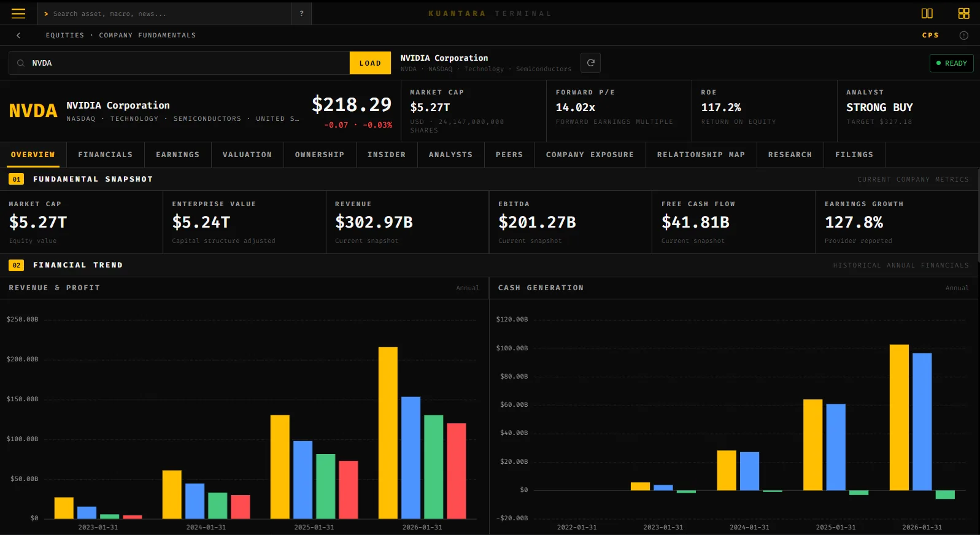Viewport: 980px width, 535px height.
Task: Click the -0.03% price change
Action: [377, 125]
